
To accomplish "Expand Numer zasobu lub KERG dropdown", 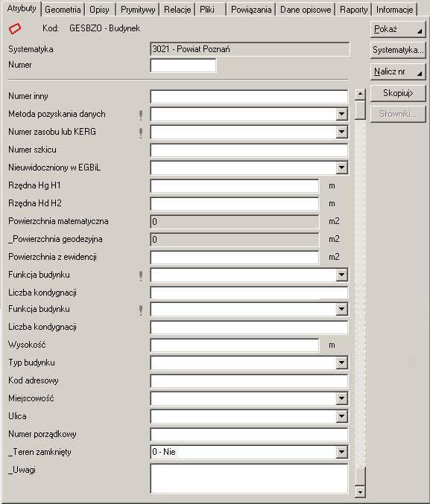I will (341, 132).
